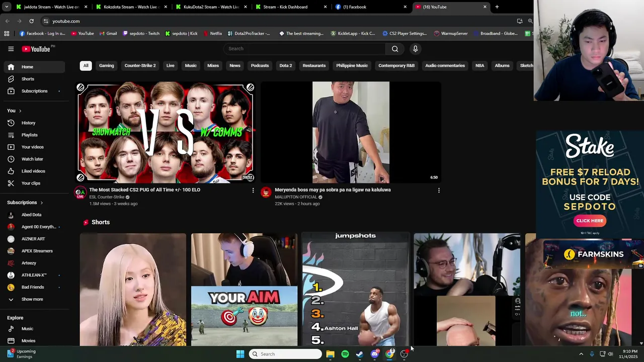This screenshot has height=362, width=644.
Task: Open volume control in system tray
Action: click(610, 354)
